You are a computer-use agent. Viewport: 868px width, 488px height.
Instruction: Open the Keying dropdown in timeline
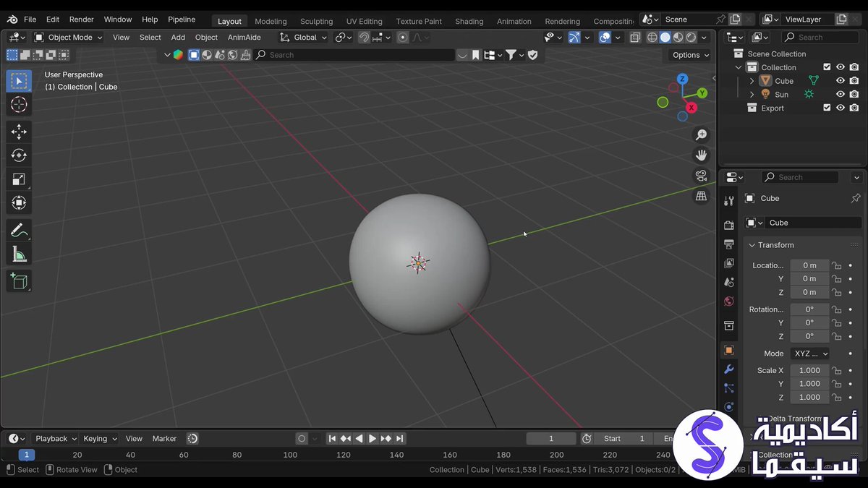pyautogui.click(x=100, y=438)
